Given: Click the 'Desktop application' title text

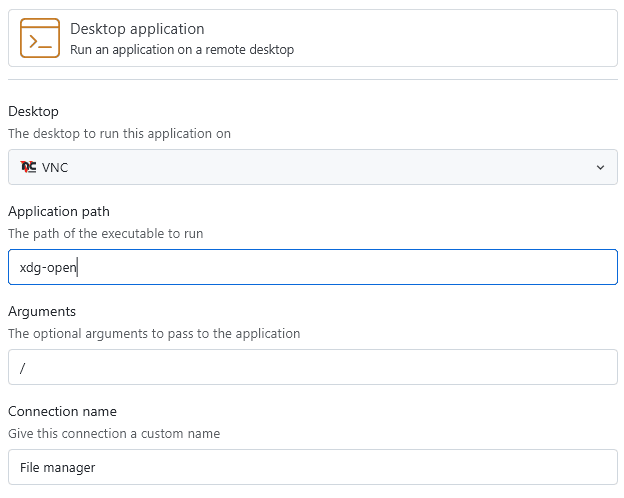Looking at the screenshot, I should pyautogui.click(x=137, y=29).
